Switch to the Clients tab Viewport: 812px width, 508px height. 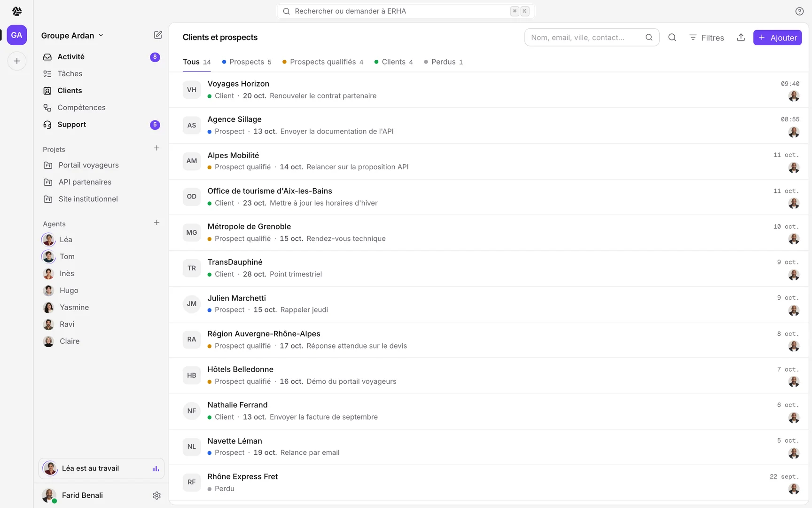pos(394,62)
